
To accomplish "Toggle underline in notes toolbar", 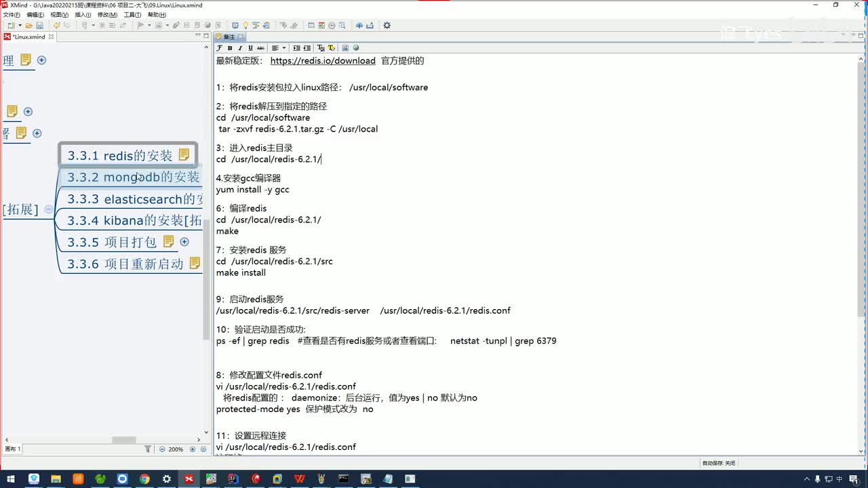I will pos(250,48).
